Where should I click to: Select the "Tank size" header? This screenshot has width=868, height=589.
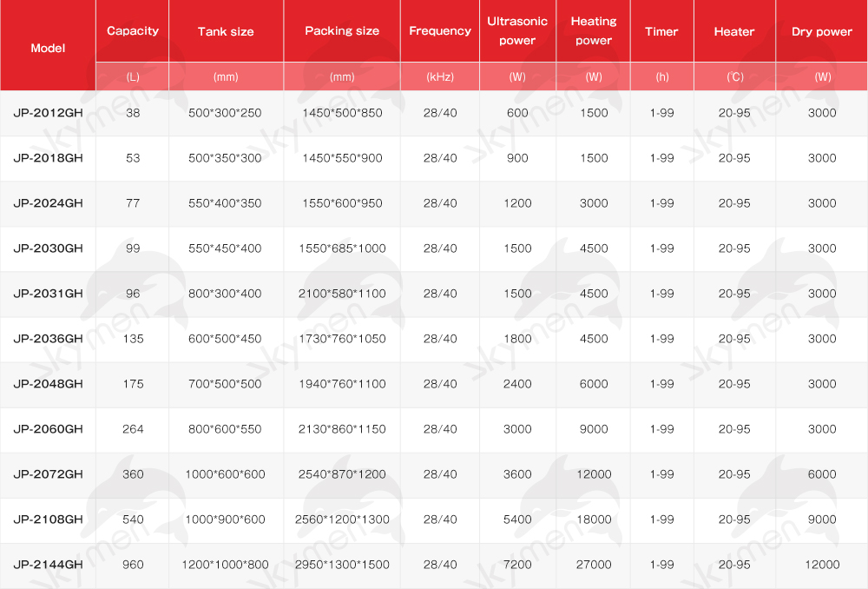(x=226, y=31)
